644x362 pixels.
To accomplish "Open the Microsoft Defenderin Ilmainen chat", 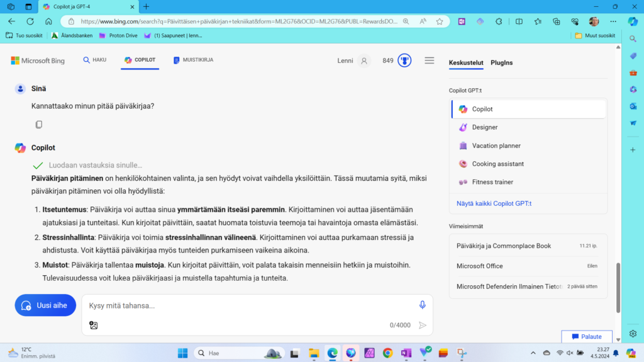I will [528, 286].
